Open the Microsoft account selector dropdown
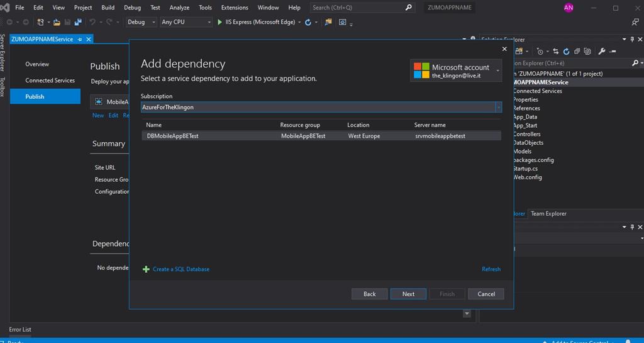 [x=498, y=70]
